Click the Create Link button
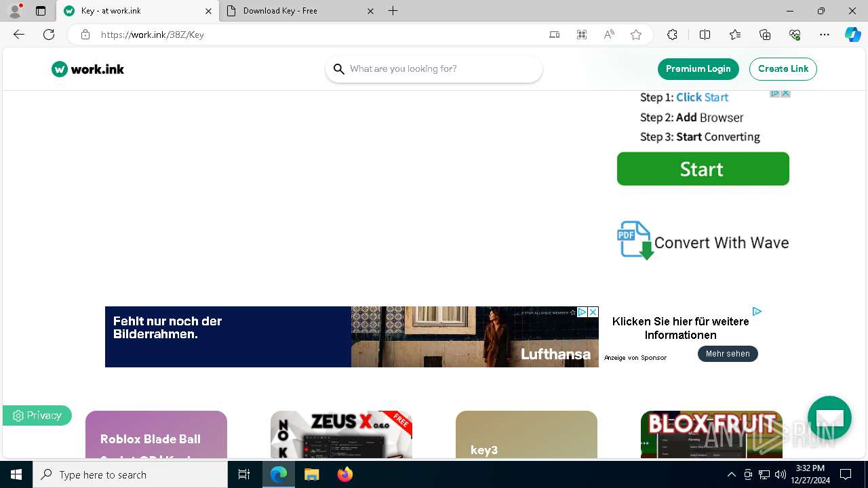 783,69
